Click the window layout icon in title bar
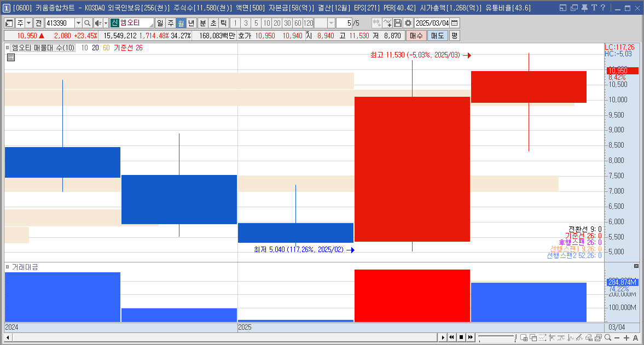This screenshot has height=345, width=644. point(563,8)
